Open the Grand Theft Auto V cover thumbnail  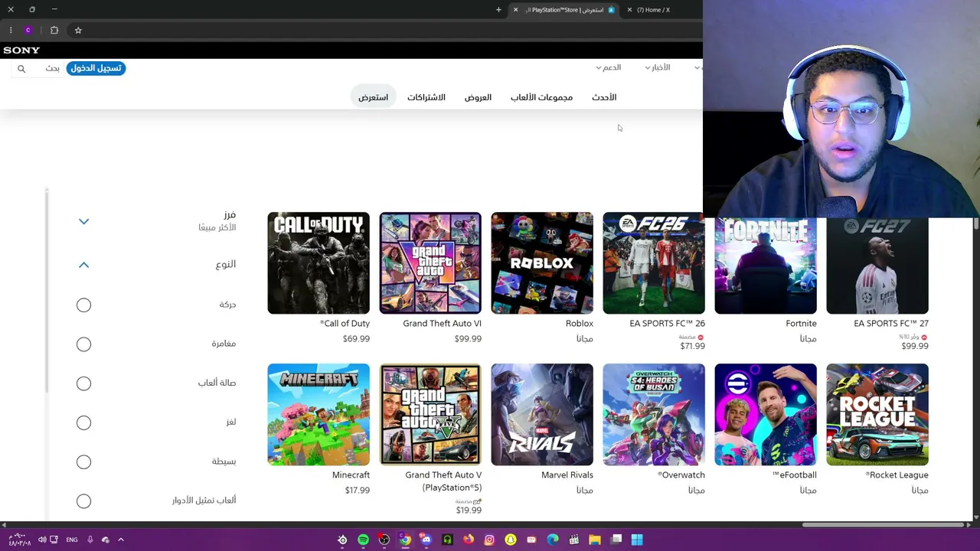pos(430,415)
